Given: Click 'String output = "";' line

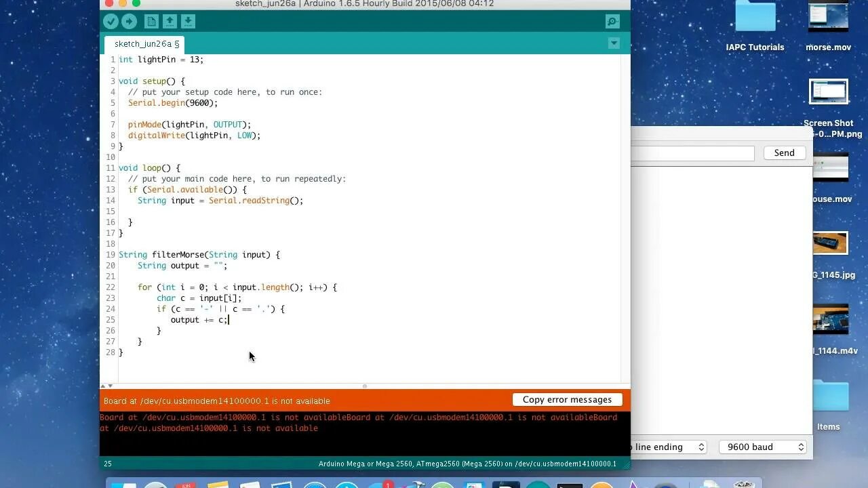Looking at the screenshot, I should (x=182, y=266).
